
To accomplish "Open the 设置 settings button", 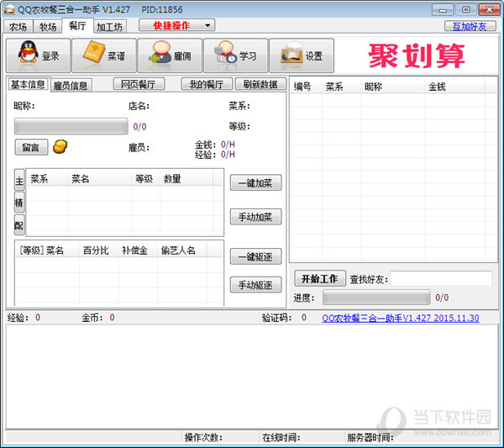I will pos(302,55).
